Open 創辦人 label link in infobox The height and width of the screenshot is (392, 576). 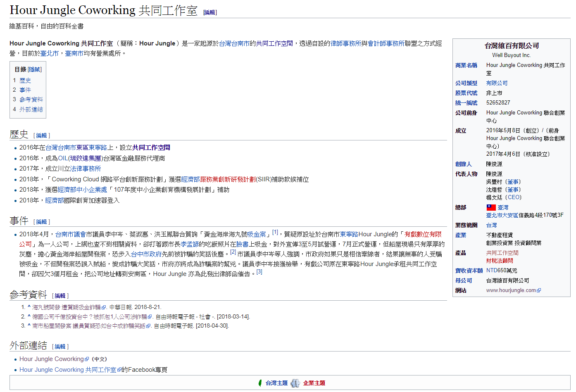(464, 164)
